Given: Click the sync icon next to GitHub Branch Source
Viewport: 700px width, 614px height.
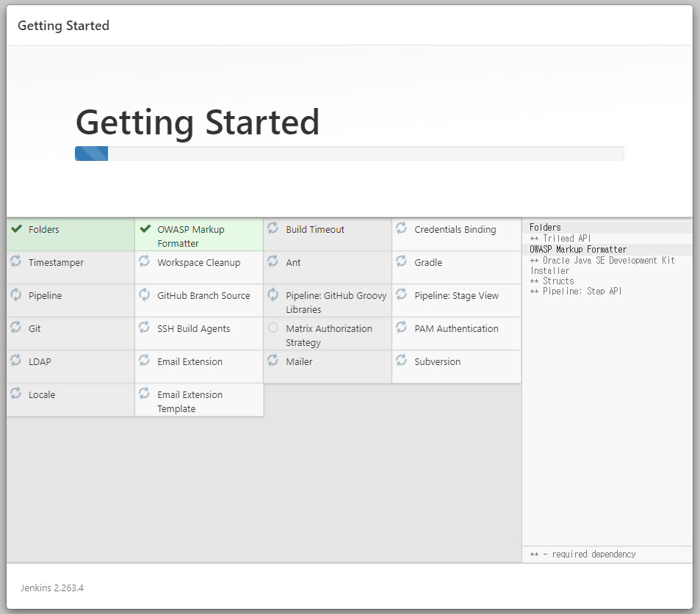Looking at the screenshot, I should [x=144, y=295].
